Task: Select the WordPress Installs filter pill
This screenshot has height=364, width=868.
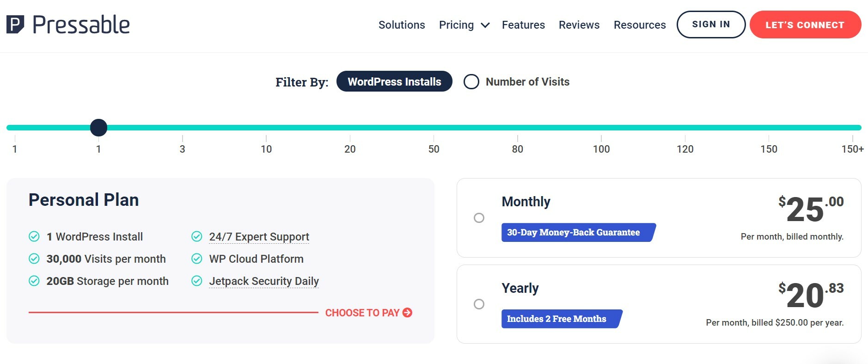Action: (x=394, y=82)
